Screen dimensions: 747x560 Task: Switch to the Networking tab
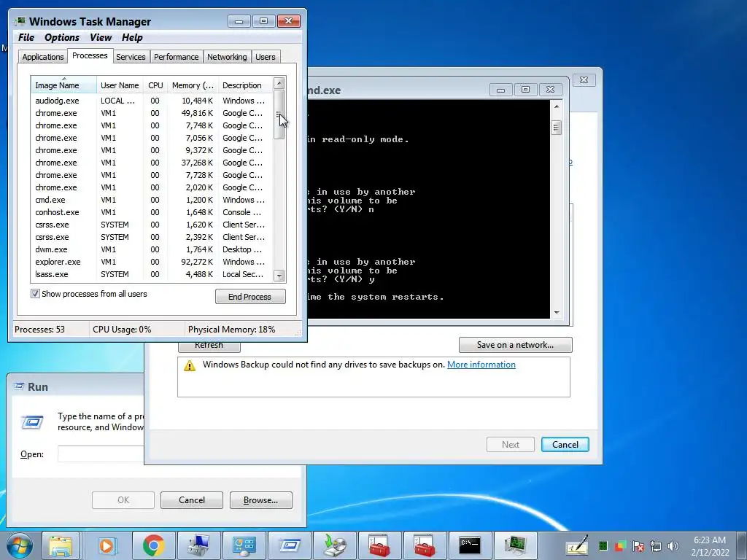(x=227, y=57)
